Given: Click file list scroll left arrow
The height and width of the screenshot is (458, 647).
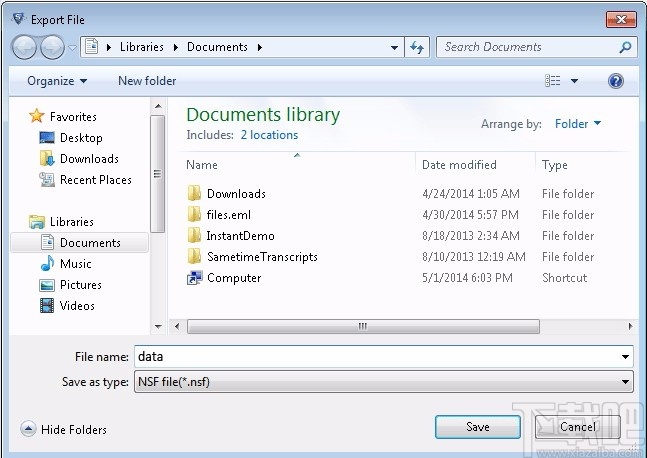Looking at the screenshot, I should [x=177, y=326].
